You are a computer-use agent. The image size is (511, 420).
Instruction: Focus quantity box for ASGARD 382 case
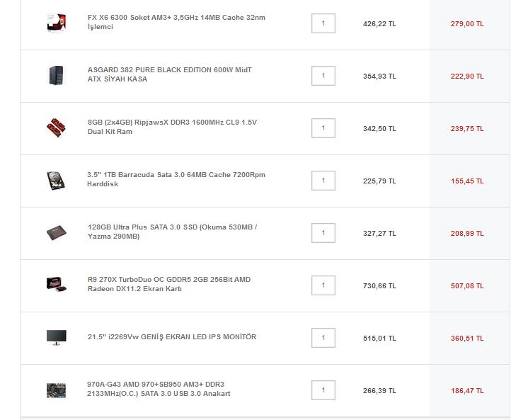(323, 76)
